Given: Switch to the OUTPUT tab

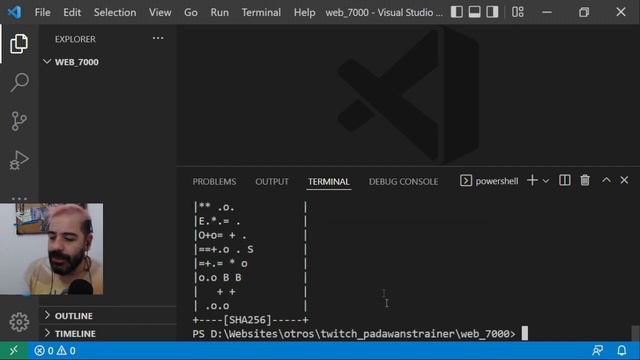Looking at the screenshot, I should [x=272, y=181].
